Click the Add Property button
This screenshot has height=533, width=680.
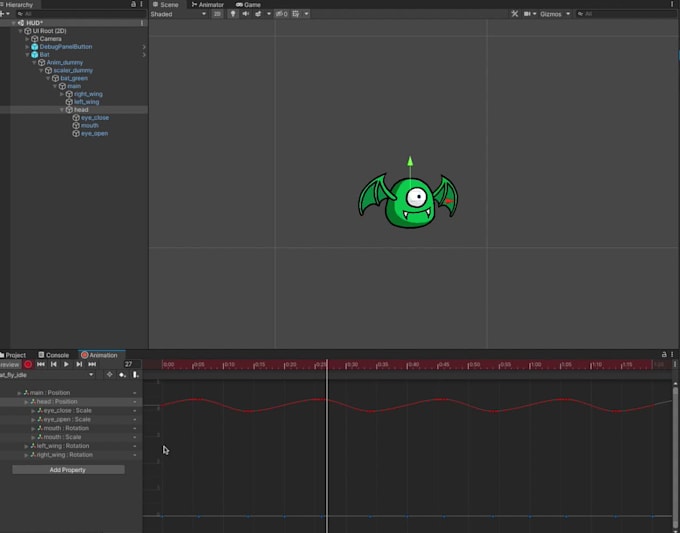[x=68, y=470]
